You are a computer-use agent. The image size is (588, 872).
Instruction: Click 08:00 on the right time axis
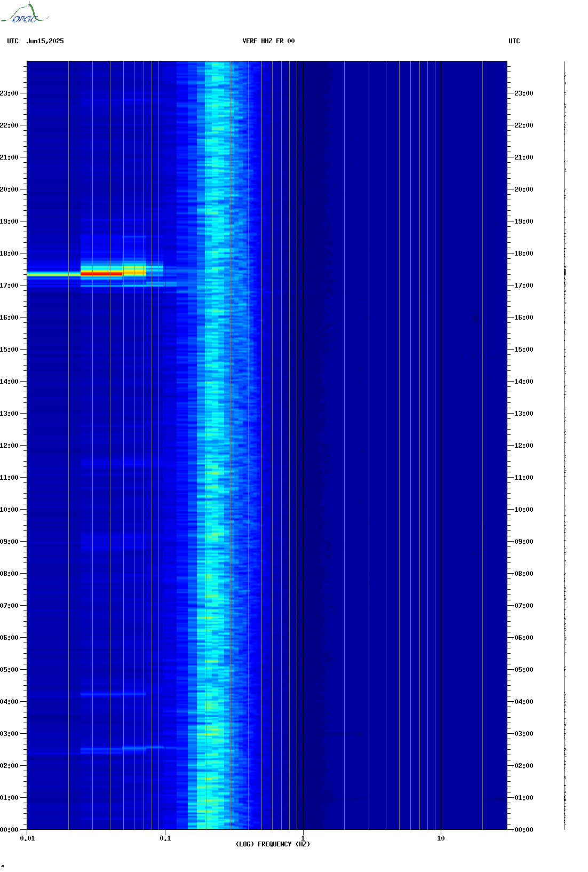(x=524, y=574)
